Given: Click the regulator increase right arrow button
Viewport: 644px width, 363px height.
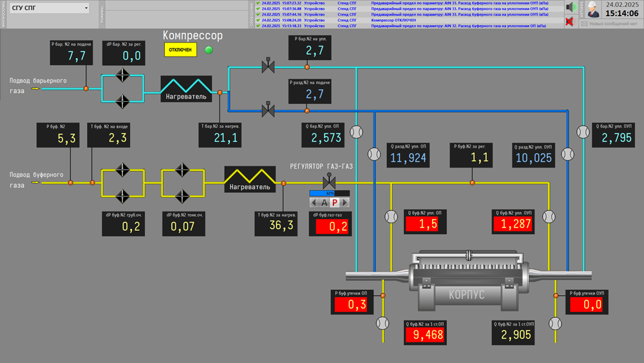Looking at the screenshot, I should click(345, 202).
